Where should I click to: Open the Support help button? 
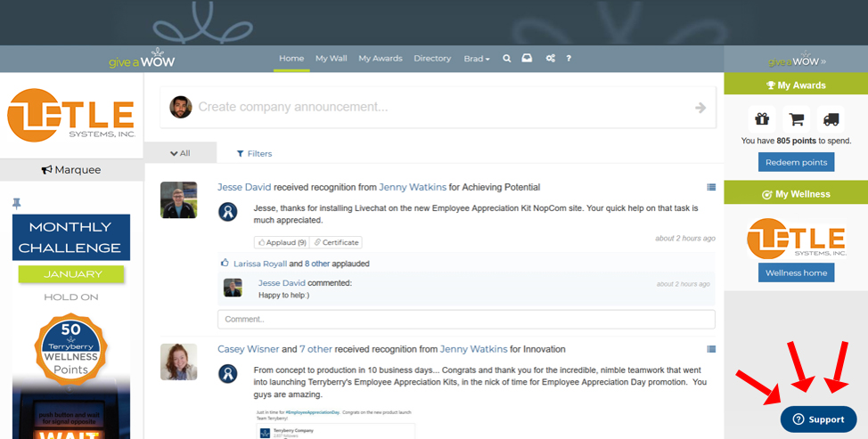(x=818, y=419)
